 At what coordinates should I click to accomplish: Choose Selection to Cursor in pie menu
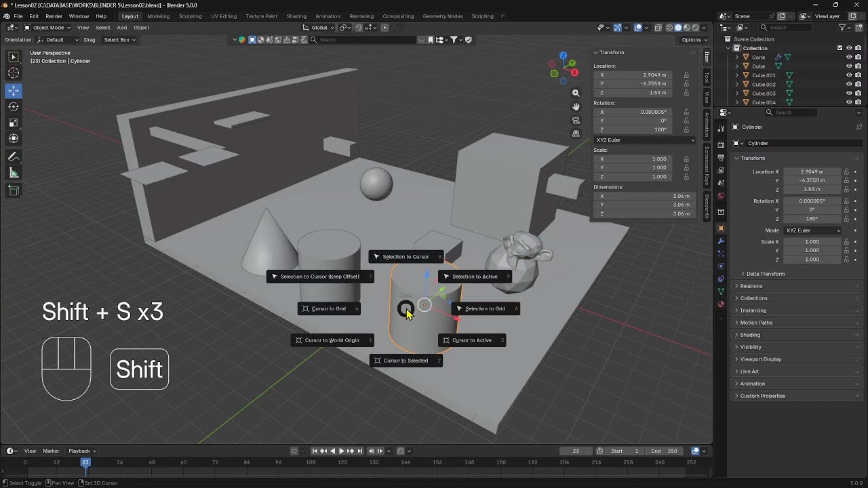click(406, 257)
